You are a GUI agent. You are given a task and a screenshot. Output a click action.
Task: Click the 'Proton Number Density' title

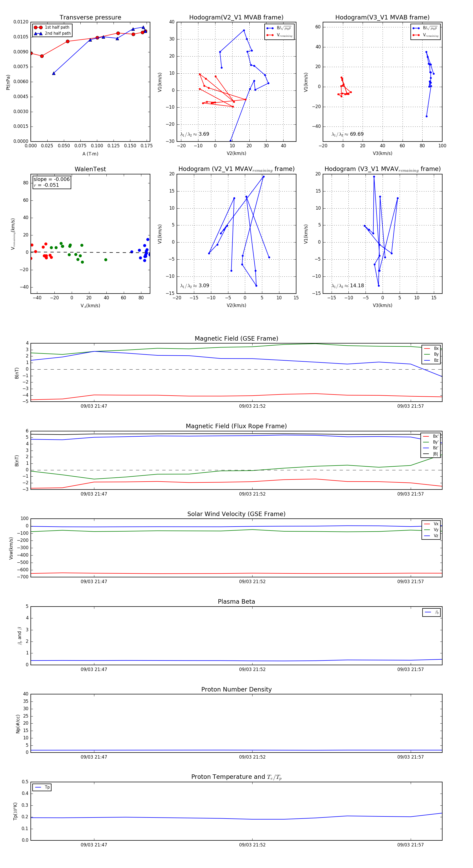click(236, 689)
